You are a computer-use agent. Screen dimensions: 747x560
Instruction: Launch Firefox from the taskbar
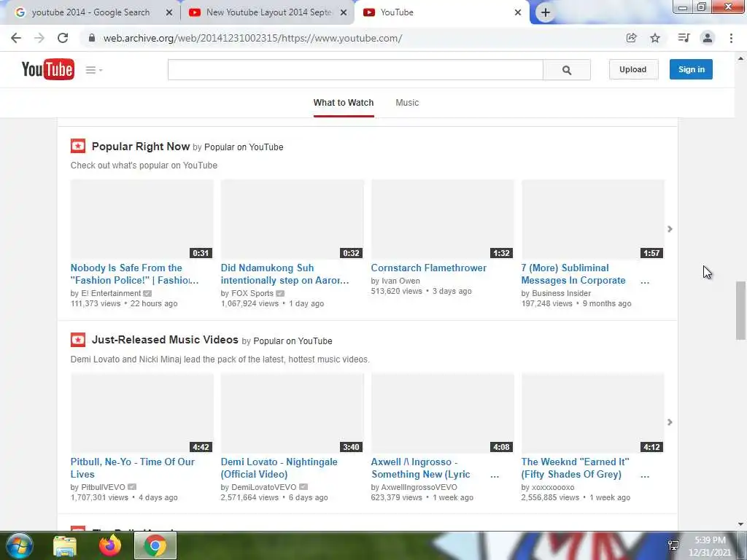[x=110, y=545]
